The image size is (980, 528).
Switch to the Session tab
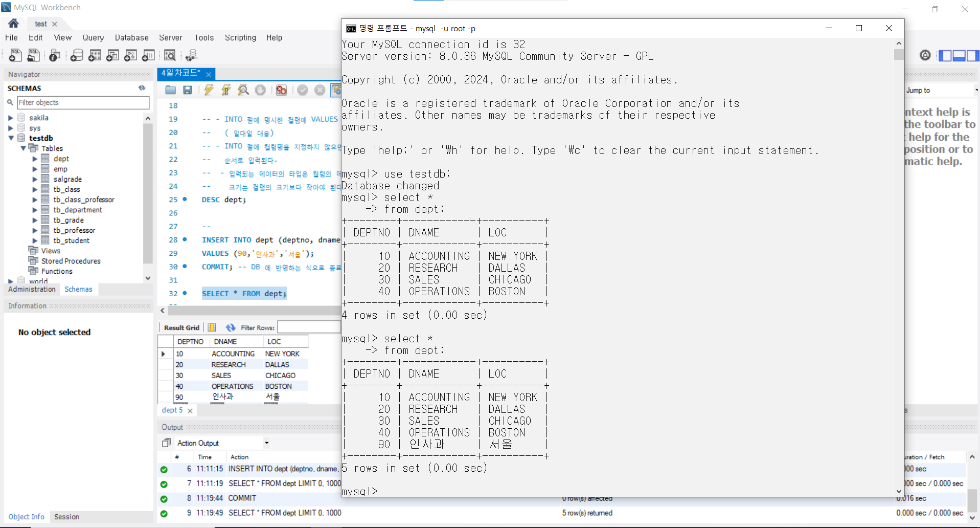click(66, 517)
